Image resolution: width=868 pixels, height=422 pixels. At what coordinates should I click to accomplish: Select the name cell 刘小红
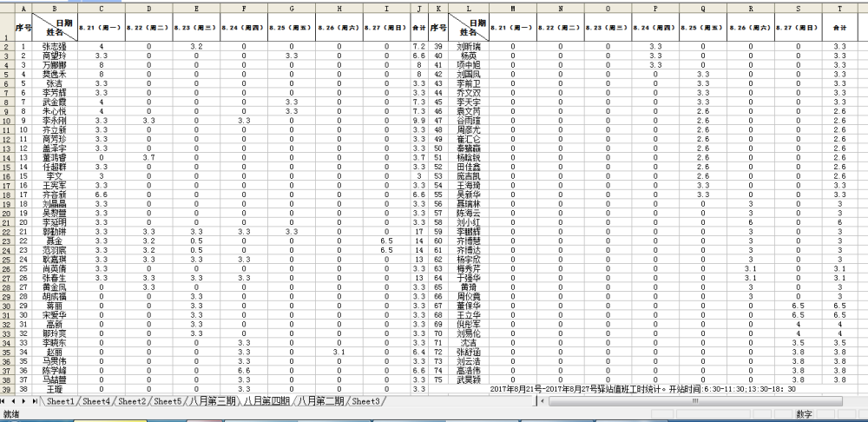tap(469, 222)
